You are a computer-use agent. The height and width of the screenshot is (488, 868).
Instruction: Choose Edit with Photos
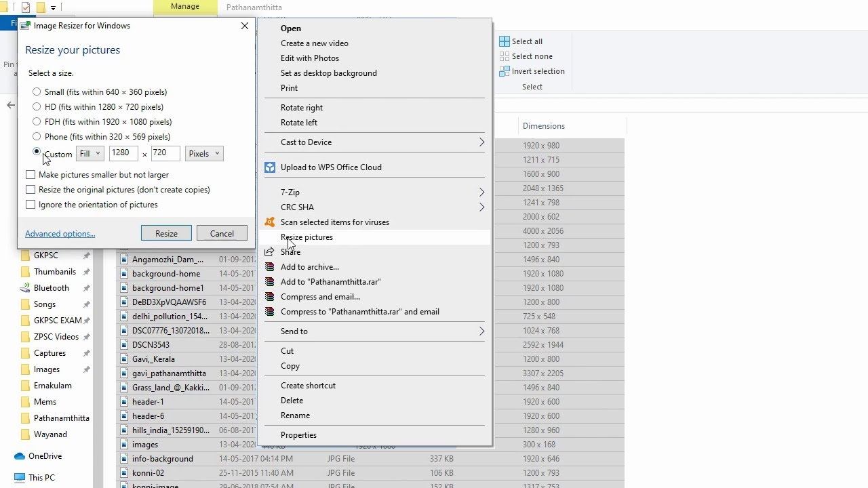pos(310,58)
